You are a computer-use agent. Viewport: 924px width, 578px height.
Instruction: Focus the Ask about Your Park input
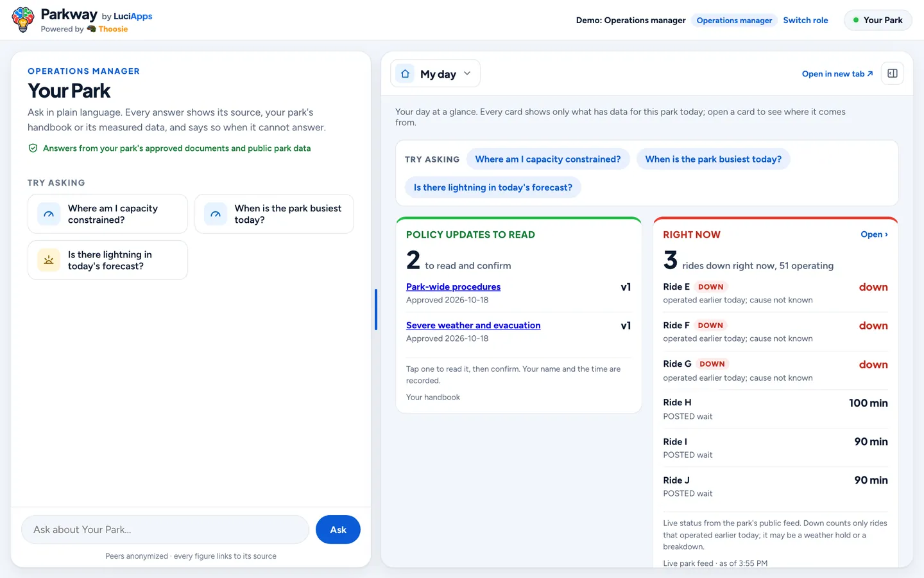click(x=166, y=530)
